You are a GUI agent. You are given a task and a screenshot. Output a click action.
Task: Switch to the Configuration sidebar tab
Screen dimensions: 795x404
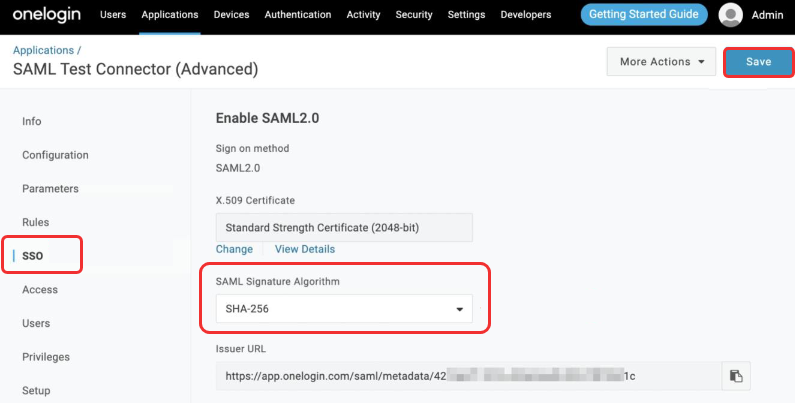tap(55, 155)
